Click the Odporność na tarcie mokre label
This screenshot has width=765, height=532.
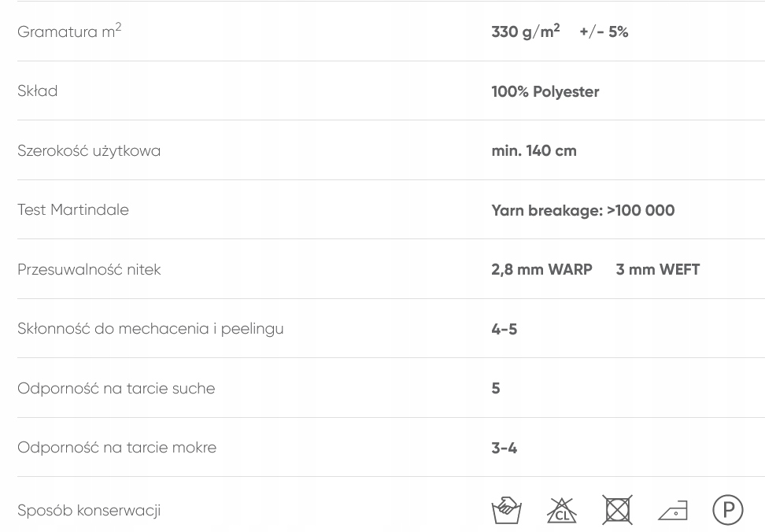(116, 448)
